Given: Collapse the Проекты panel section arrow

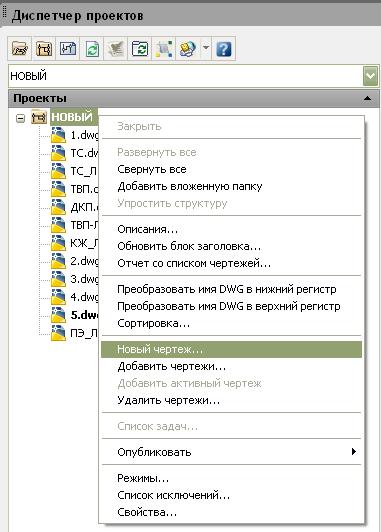Looking at the screenshot, I should point(367,99).
